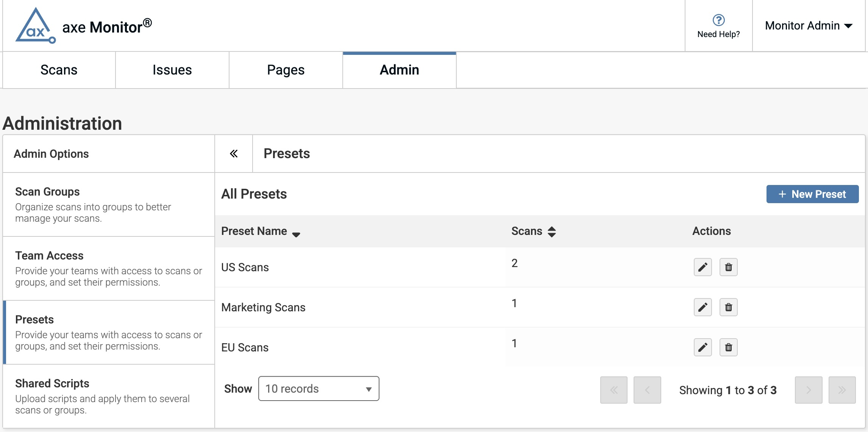Switch to the Scans tab

click(x=59, y=70)
